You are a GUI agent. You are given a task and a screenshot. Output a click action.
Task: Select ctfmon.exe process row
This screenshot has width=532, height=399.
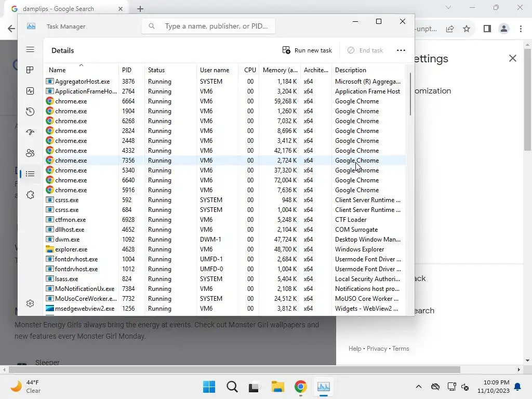pyautogui.click(x=224, y=220)
